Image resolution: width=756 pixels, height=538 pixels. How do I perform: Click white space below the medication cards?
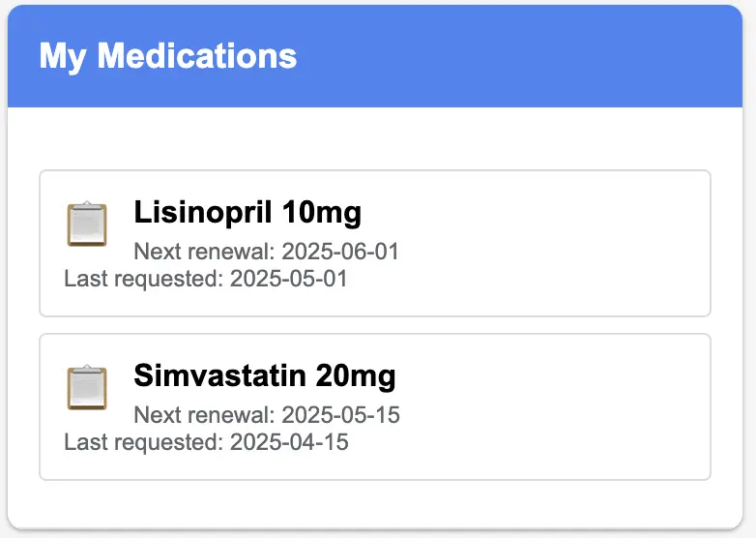point(375,503)
